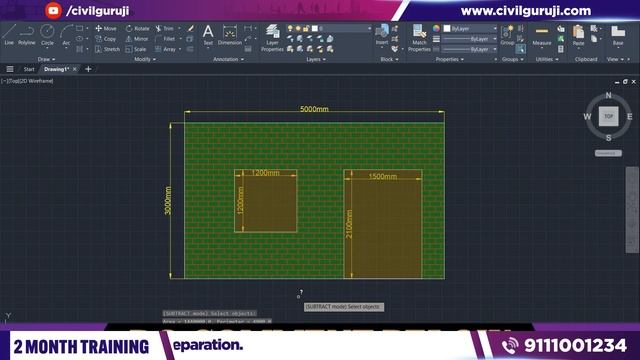Click the TOP face of ViewCube
This screenshot has width=640, height=360.
click(608, 116)
